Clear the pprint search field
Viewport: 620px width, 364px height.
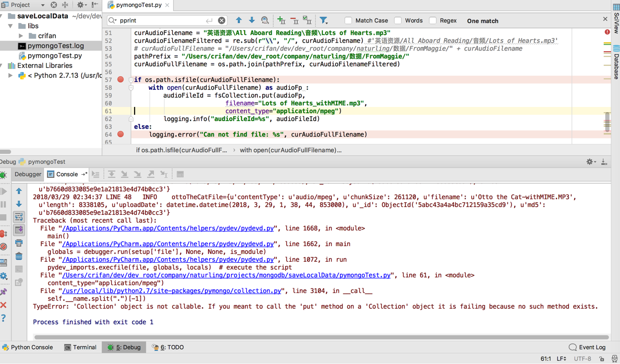pos(222,20)
